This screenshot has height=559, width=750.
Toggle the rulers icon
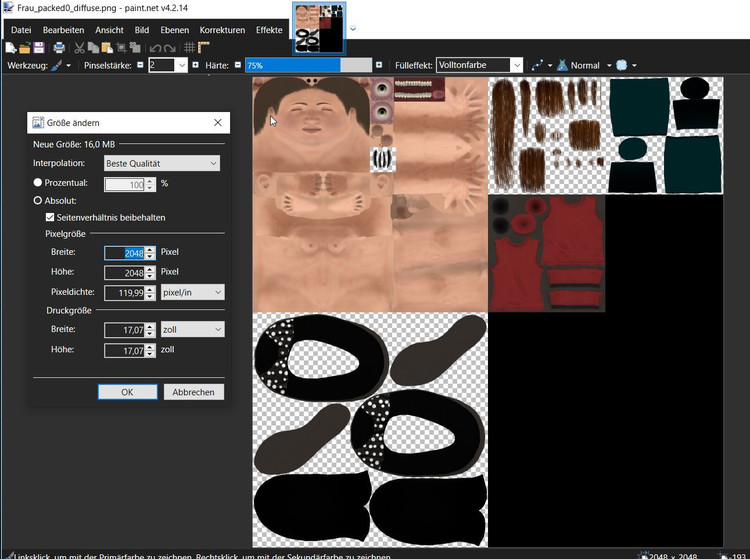tap(203, 47)
